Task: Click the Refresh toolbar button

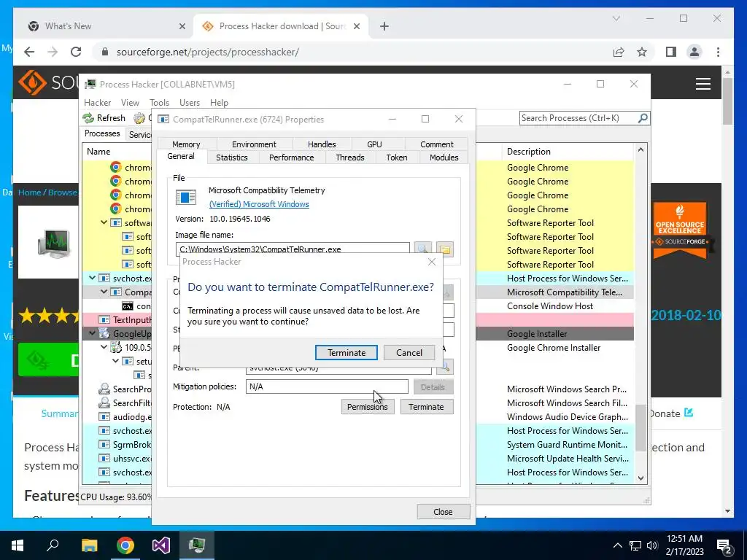Action: pos(104,118)
